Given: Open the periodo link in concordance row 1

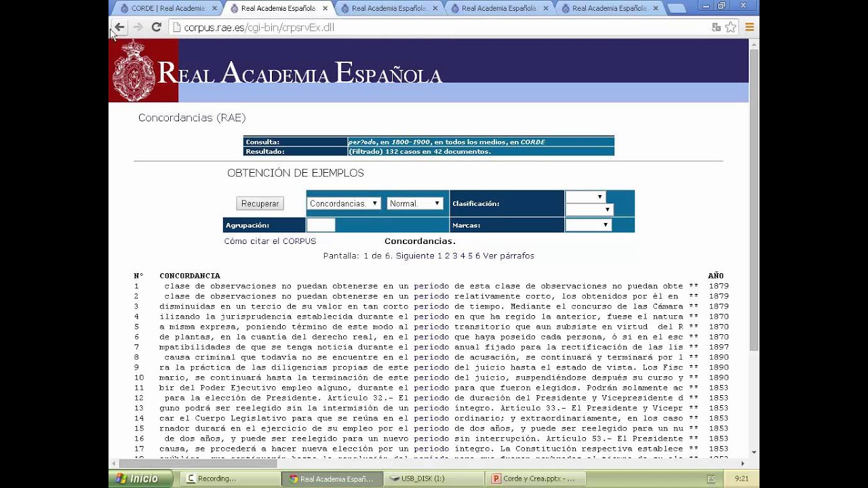Looking at the screenshot, I should [x=431, y=286].
